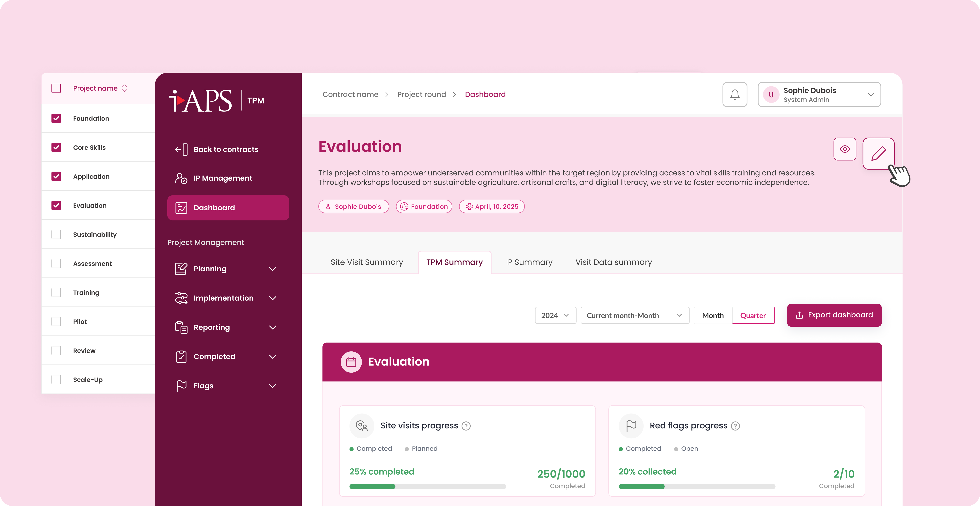The image size is (980, 506).
Task: Open the 2024 year dropdown
Action: click(555, 315)
